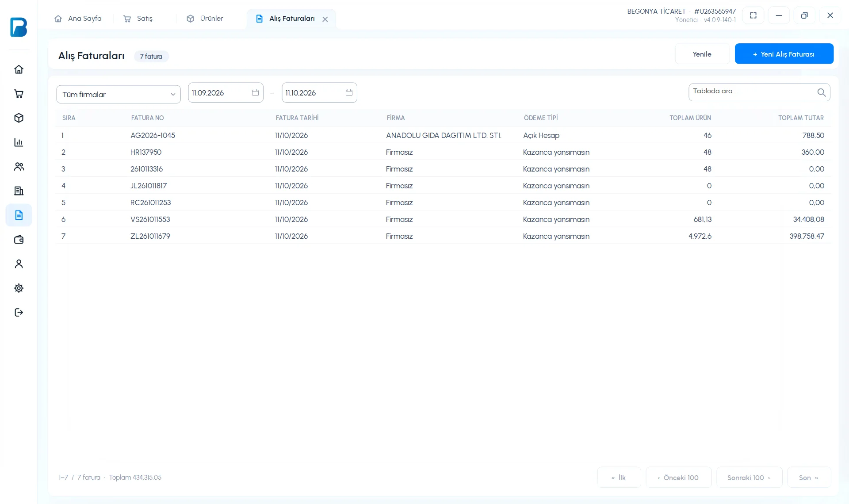The width and height of the screenshot is (849, 504).
Task: Open the reports chart icon in sidebar
Action: tap(19, 142)
